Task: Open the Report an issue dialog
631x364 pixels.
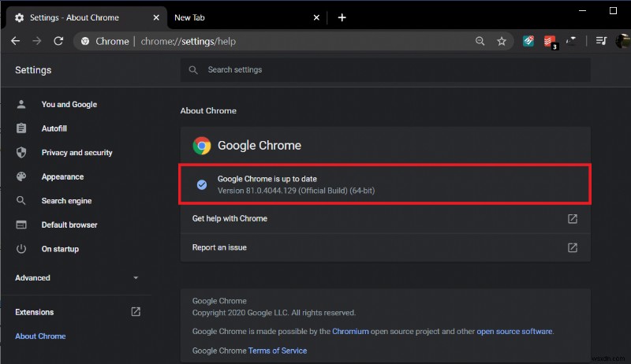Action: 219,247
